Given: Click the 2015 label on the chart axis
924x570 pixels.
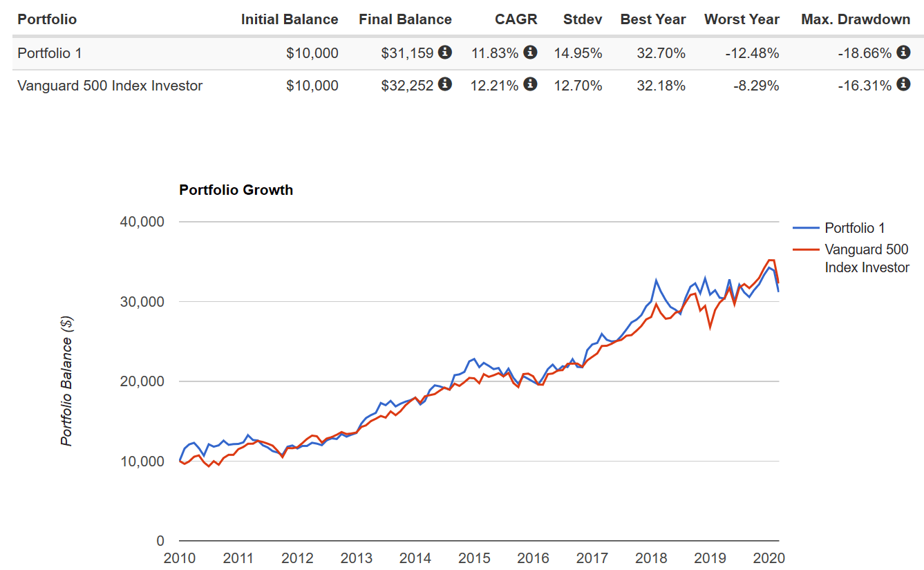Looking at the screenshot, I should [474, 558].
